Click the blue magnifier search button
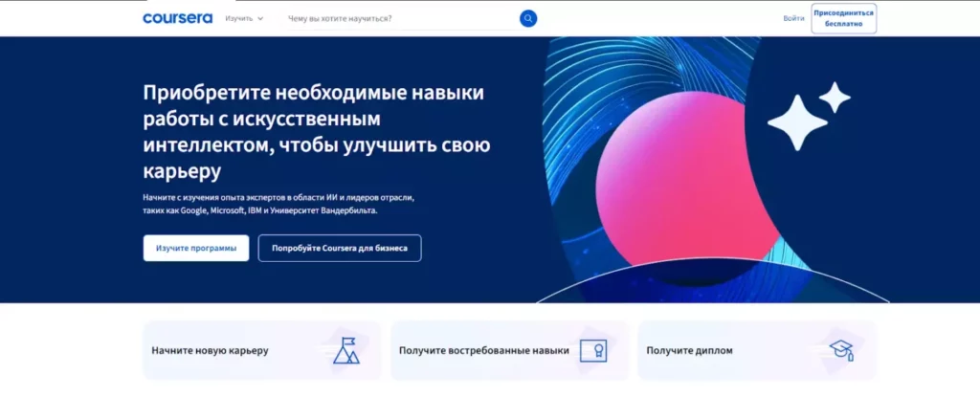Screen dimensions: 980x397 [x=528, y=19]
